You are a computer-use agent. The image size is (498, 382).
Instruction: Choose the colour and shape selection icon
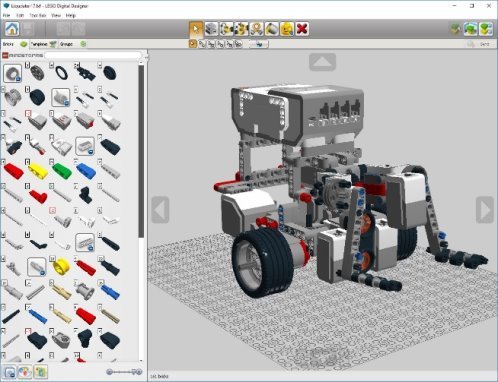coord(238,44)
